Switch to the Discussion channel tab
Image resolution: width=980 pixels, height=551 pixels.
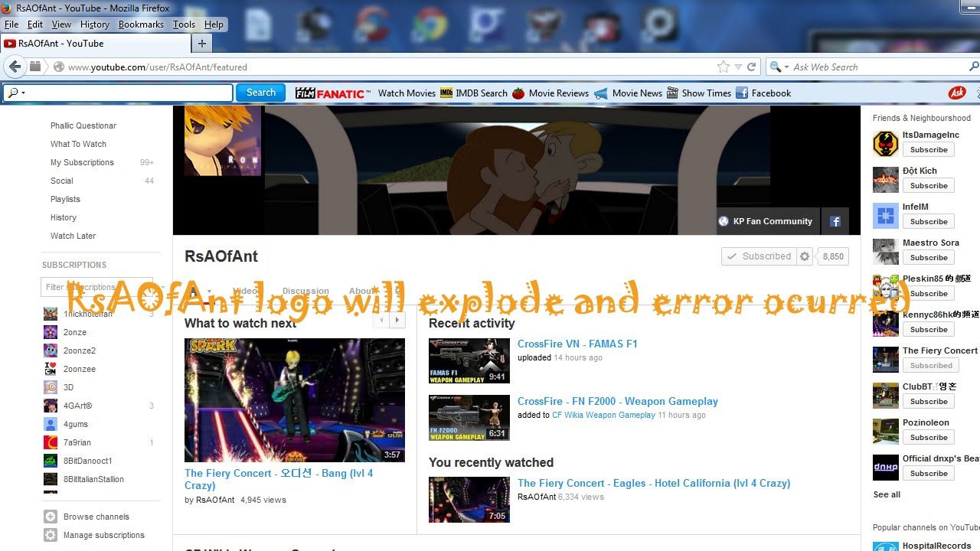coord(305,291)
